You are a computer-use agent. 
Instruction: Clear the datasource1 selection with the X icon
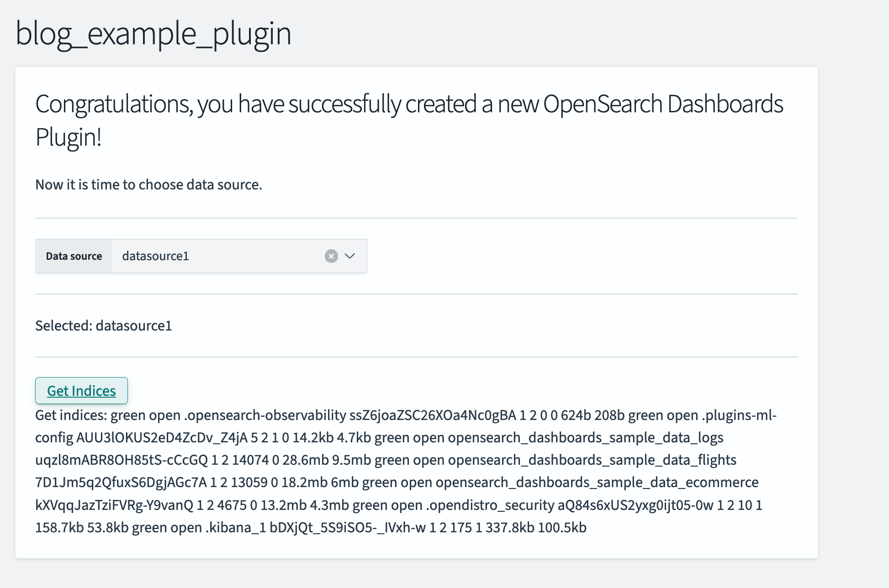331,256
